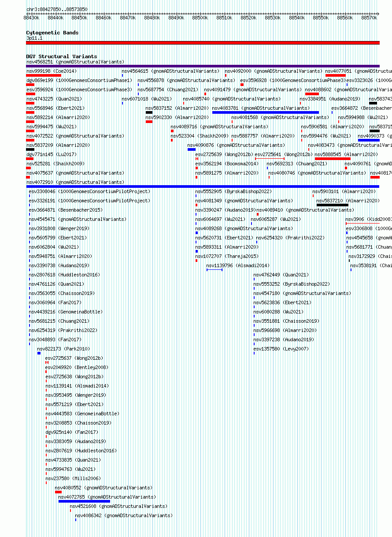Select nsv2807618 (Huddleston2016)
Image resolution: width=392 pixels, height=537 pixels.
pyautogui.click(x=64, y=275)
